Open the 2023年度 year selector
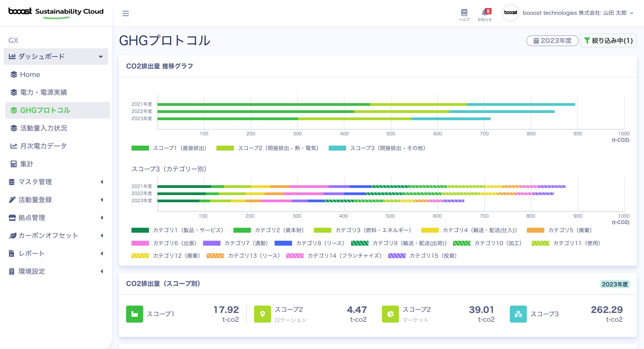 [x=552, y=40]
